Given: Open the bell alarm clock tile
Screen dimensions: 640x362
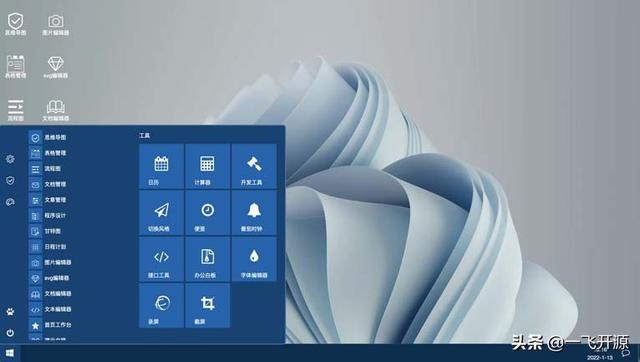Looking at the screenshot, I should pos(254,213).
